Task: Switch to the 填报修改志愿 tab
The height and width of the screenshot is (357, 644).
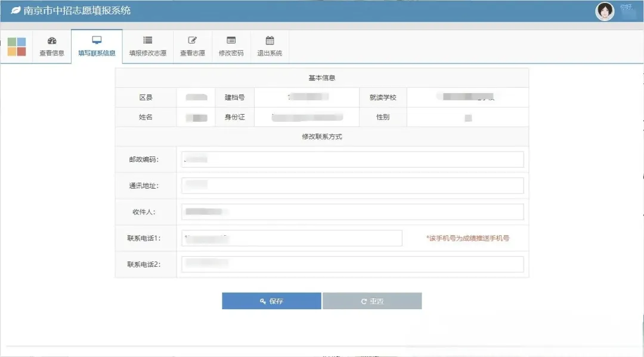Action: (x=148, y=47)
